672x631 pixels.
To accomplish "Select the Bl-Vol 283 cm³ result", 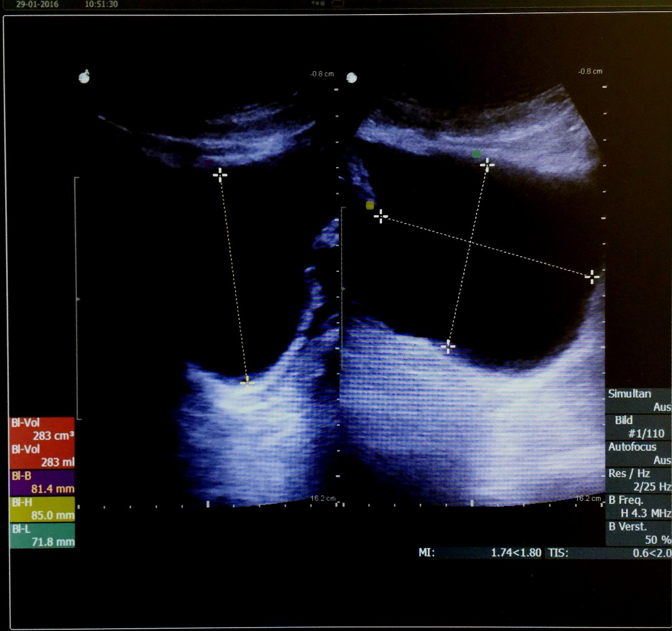I will point(43,429).
